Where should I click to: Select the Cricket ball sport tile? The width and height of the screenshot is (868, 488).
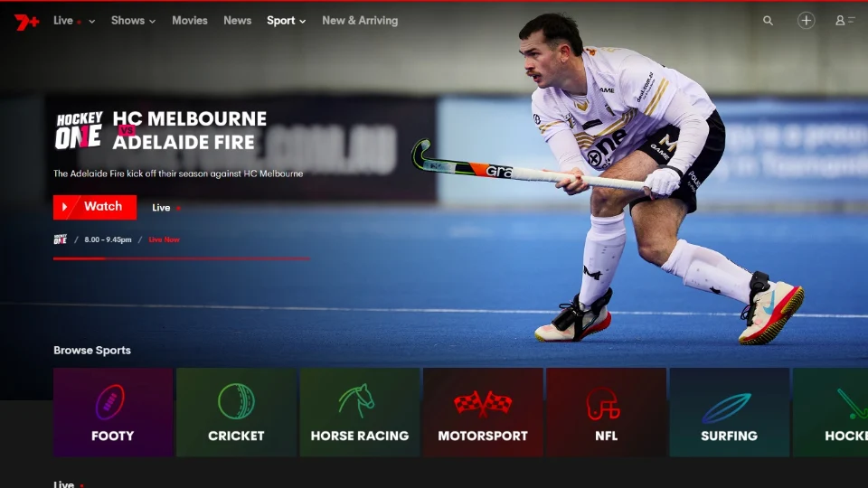pyautogui.click(x=236, y=412)
